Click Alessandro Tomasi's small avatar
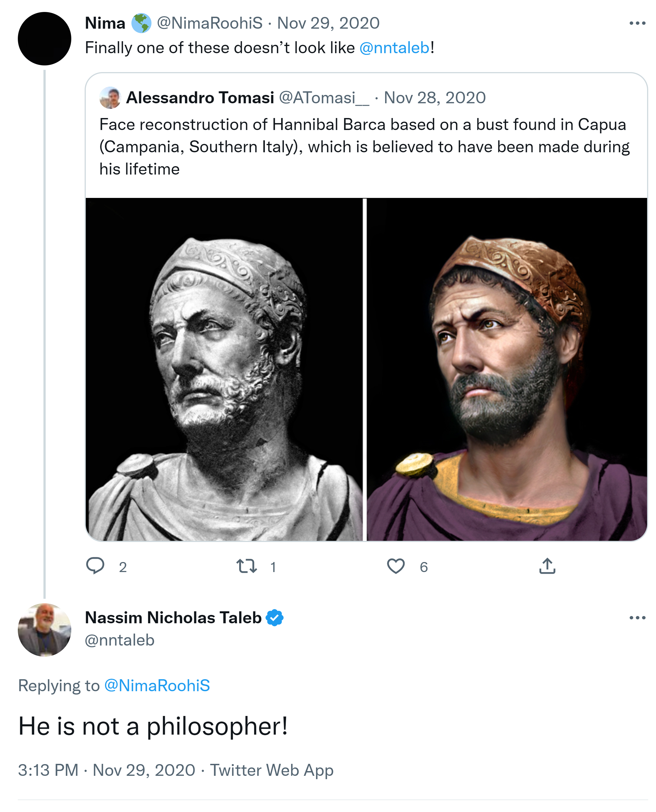 coord(110,98)
